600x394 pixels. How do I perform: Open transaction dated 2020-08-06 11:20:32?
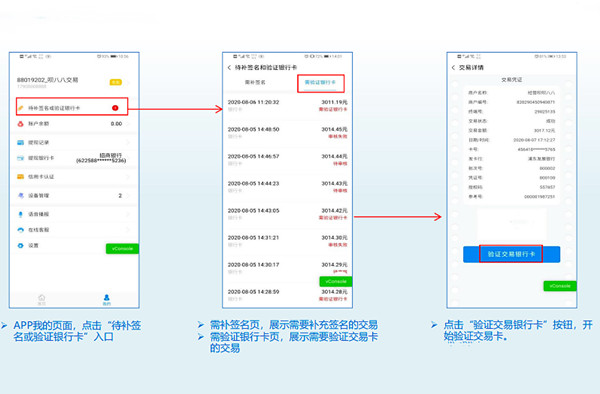coord(287,106)
